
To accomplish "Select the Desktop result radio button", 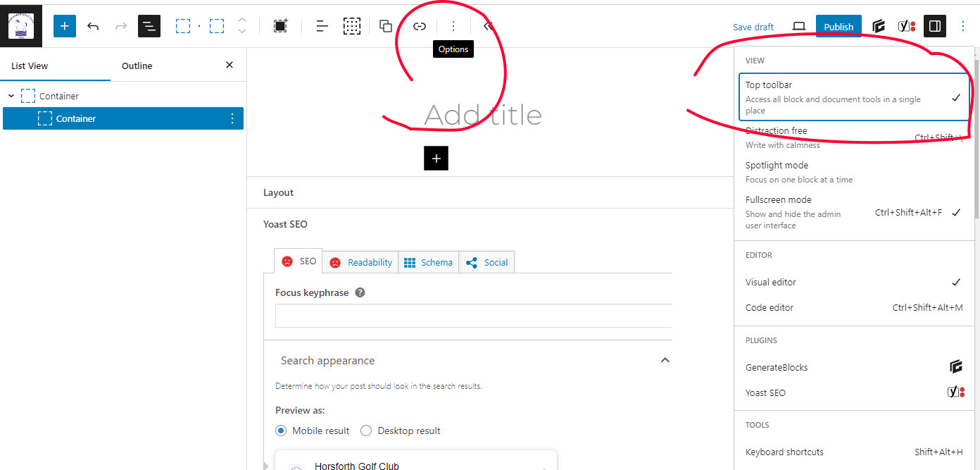I will [x=366, y=431].
